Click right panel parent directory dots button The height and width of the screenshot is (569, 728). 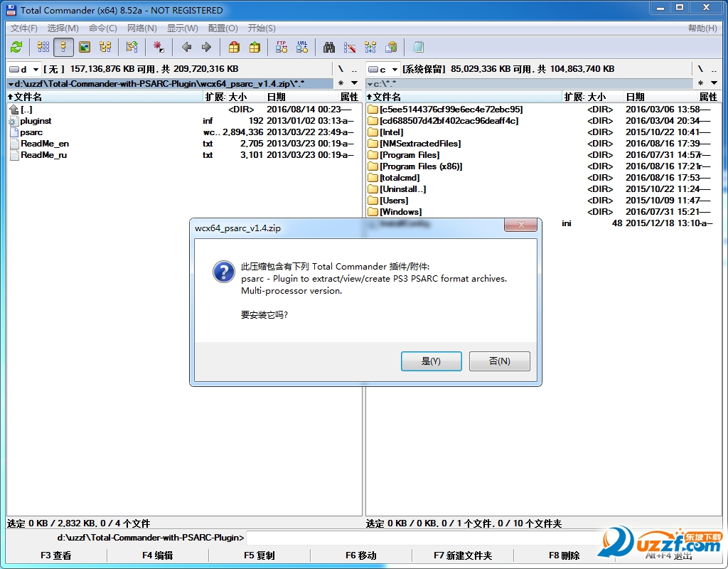(x=714, y=69)
